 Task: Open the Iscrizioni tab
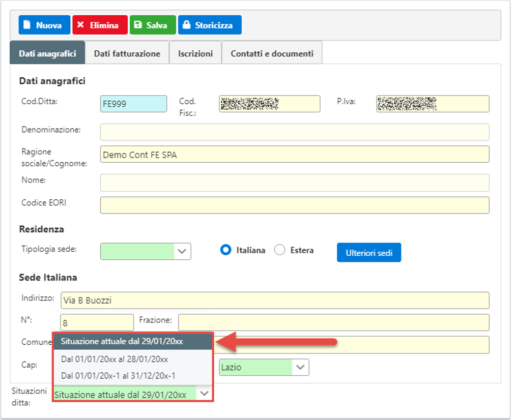pyautogui.click(x=195, y=53)
